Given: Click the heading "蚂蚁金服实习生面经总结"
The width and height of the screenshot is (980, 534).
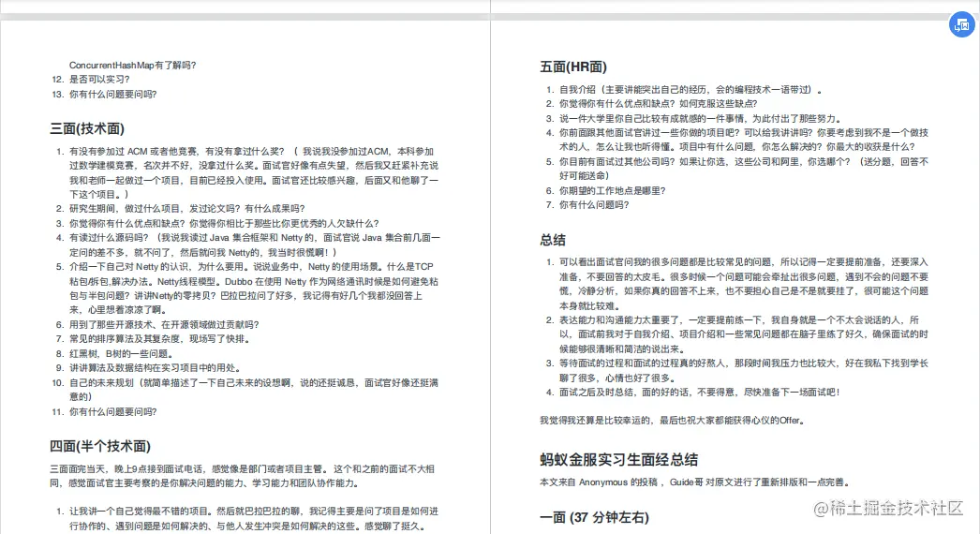Looking at the screenshot, I should point(618,460).
